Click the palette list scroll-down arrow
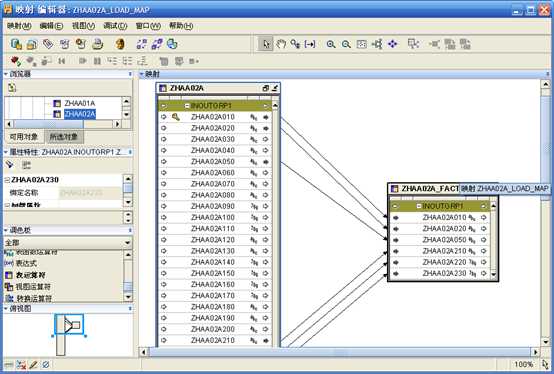This screenshot has height=374, width=554. coord(128,297)
